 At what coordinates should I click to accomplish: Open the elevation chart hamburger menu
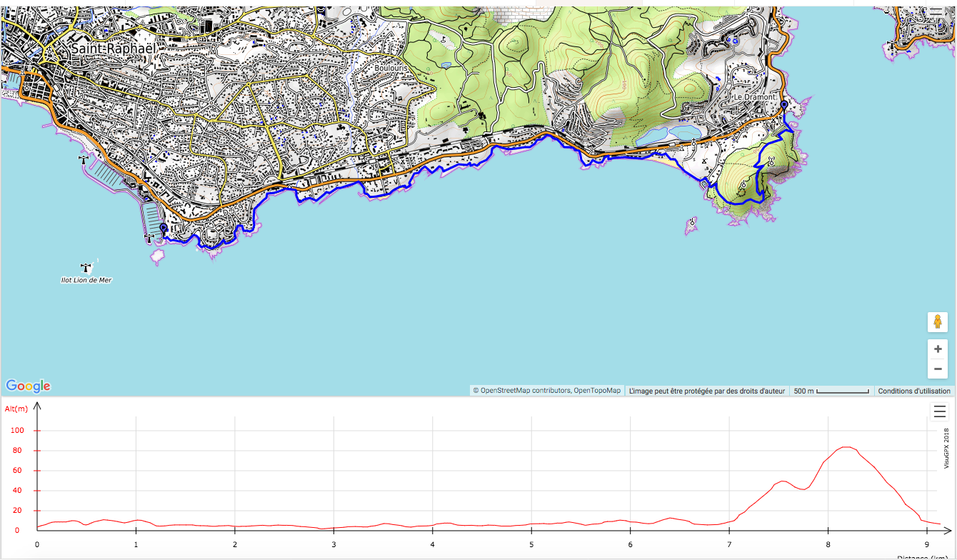939,411
